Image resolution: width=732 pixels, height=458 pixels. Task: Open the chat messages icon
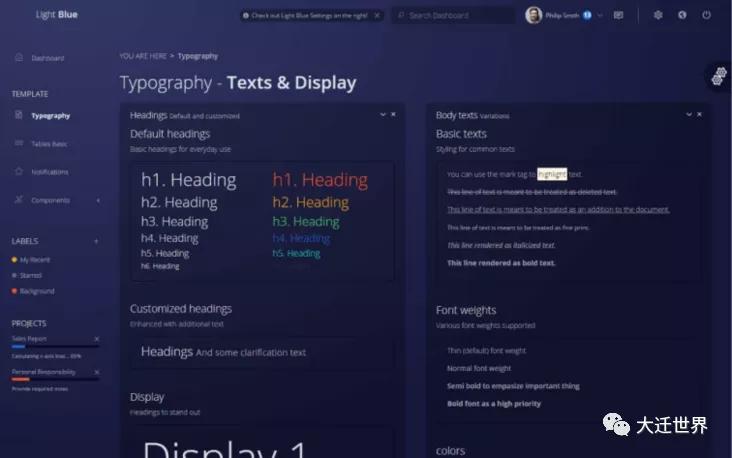618,15
